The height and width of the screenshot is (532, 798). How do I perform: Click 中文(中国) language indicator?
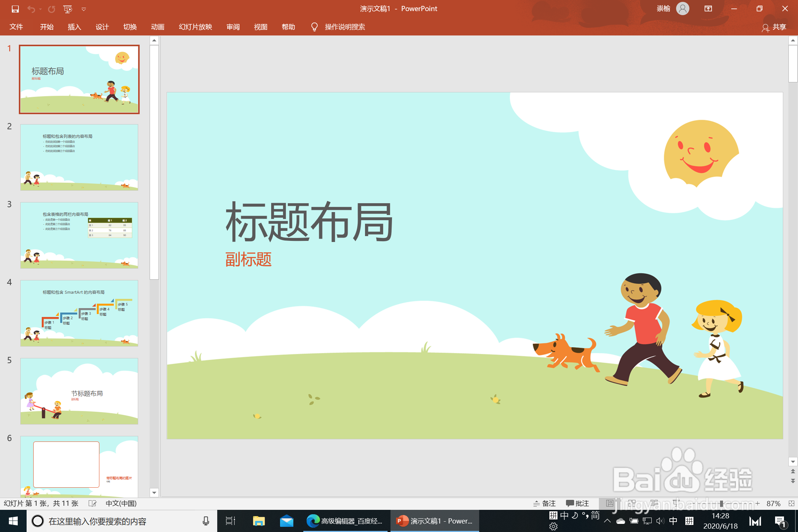tap(121, 504)
